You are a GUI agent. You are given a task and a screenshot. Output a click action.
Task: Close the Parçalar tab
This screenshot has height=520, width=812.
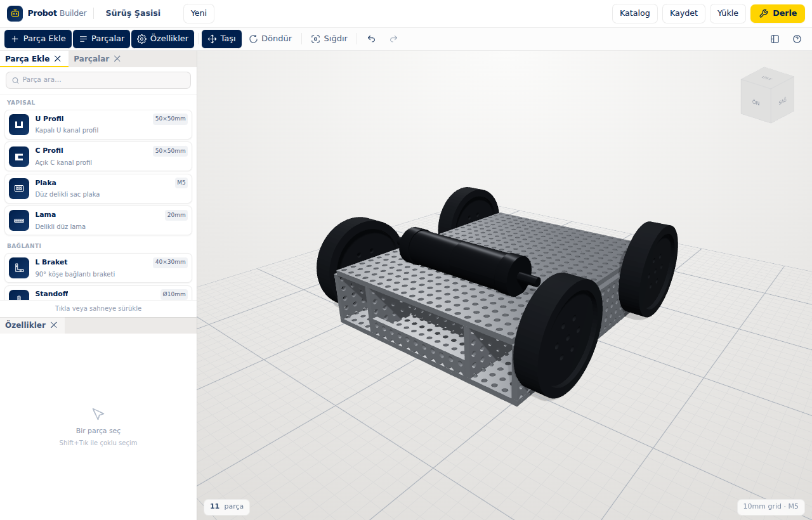[x=117, y=59]
